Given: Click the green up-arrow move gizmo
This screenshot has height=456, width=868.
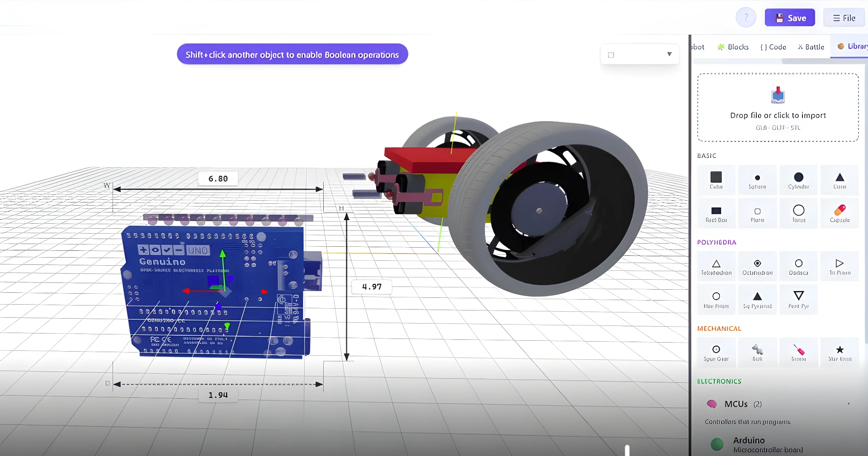Looking at the screenshot, I should (222, 254).
